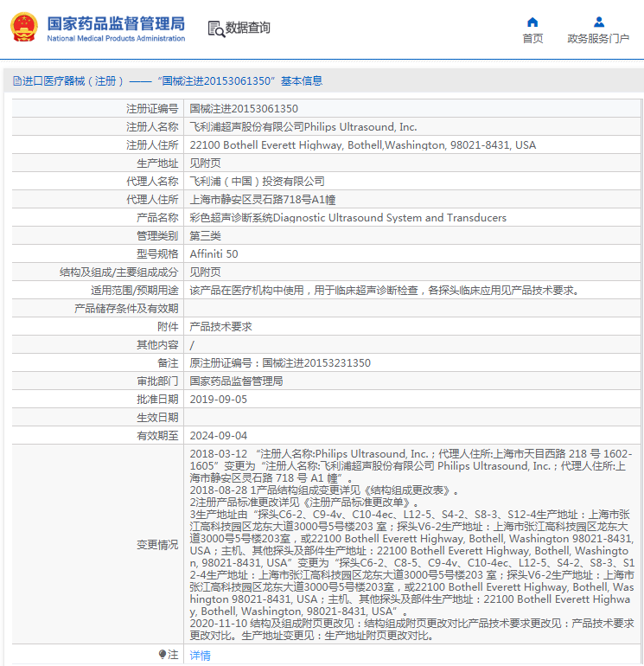
Task: Click the 备注 field label
Action: [168, 363]
